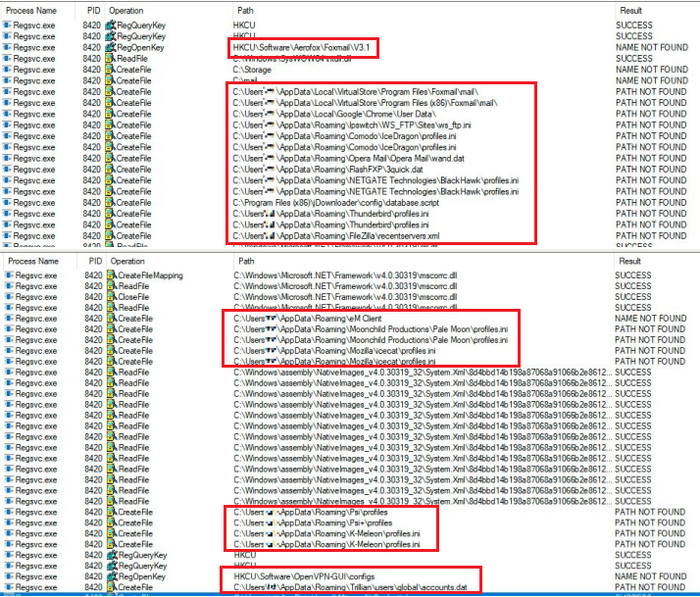
Task: Click PATH NOT FOUND result on jDownloader row
Action: click(x=651, y=202)
